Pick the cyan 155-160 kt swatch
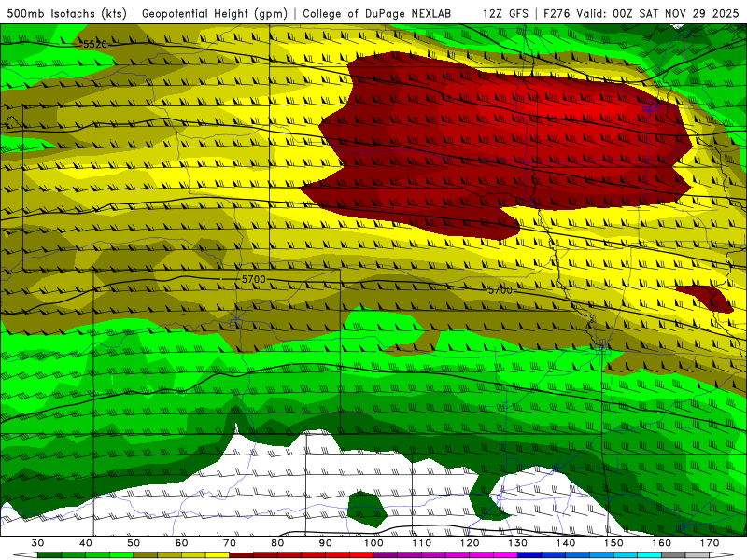The image size is (747, 560). point(650,555)
